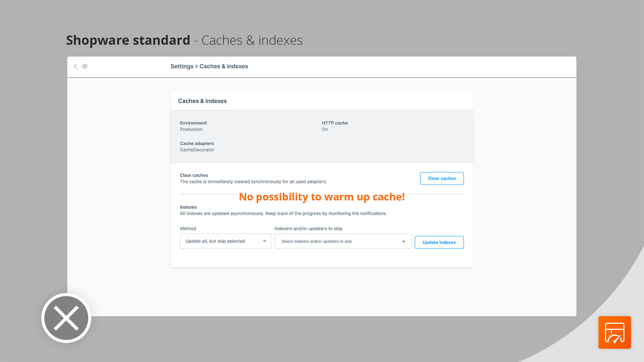This screenshot has width=644, height=362.
Task: Click the 'CacheDecorator' adapter value
Action: coord(197,150)
